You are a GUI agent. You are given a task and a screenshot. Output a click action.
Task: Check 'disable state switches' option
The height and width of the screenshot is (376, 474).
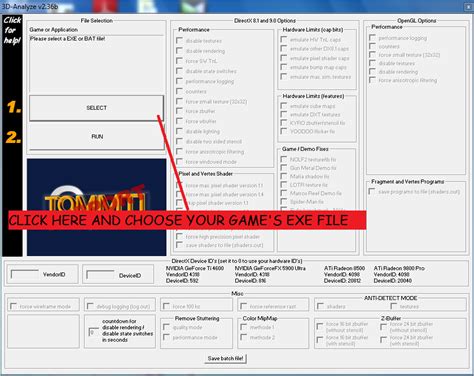(179, 71)
